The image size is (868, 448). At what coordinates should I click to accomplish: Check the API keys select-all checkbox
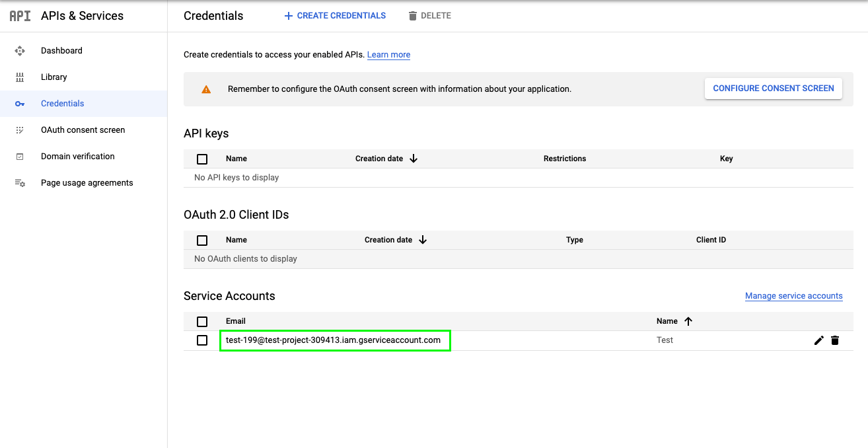click(x=202, y=159)
